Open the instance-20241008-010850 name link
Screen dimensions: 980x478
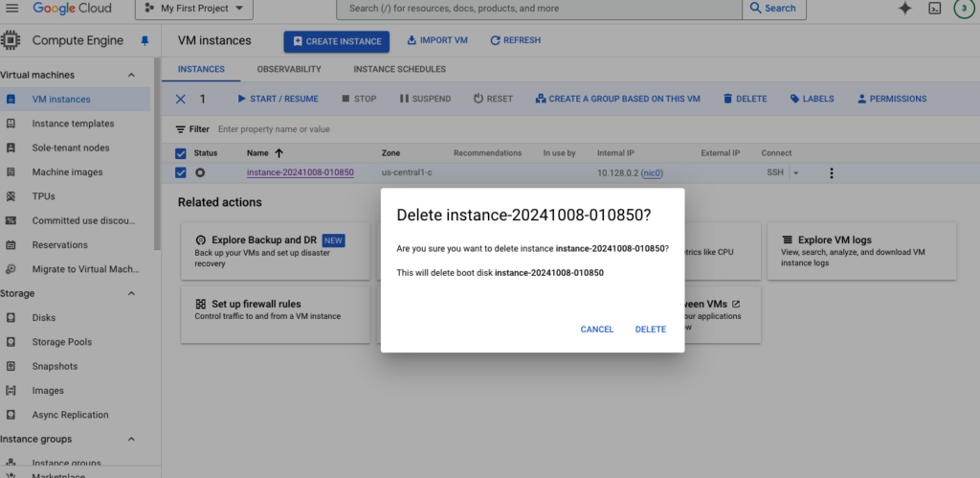(300, 172)
